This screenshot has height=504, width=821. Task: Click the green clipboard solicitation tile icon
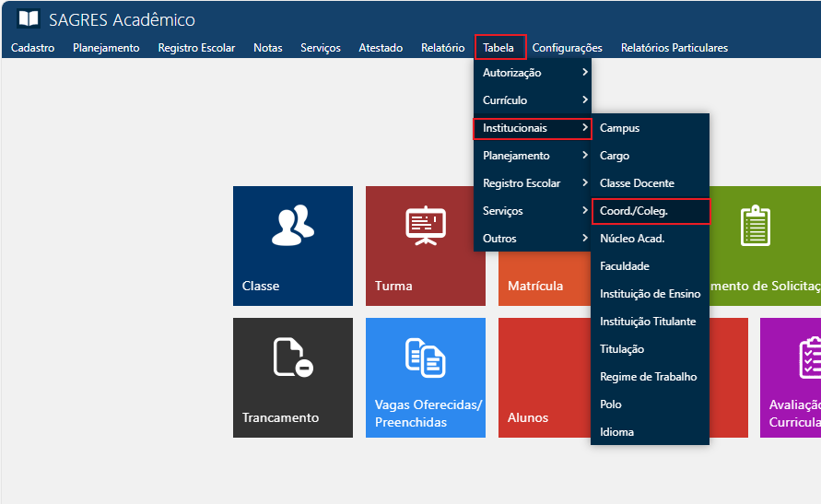click(756, 227)
